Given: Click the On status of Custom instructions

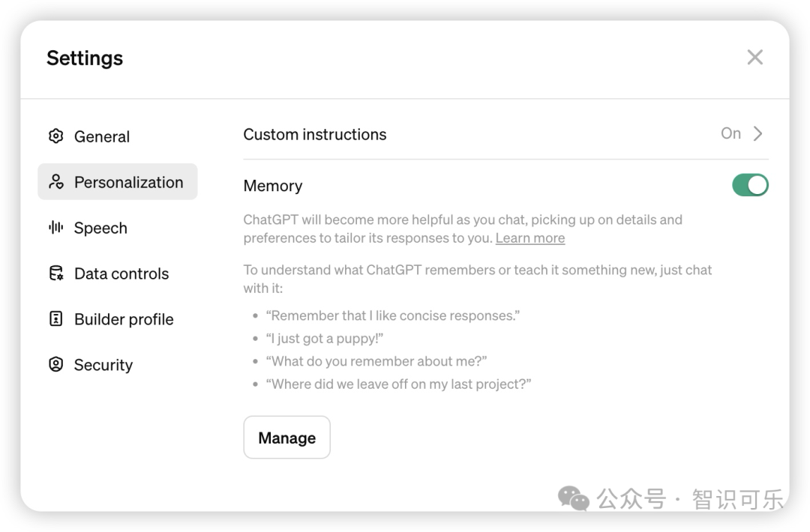Looking at the screenshot, I should pyautogui.click(x=730, y=134).
